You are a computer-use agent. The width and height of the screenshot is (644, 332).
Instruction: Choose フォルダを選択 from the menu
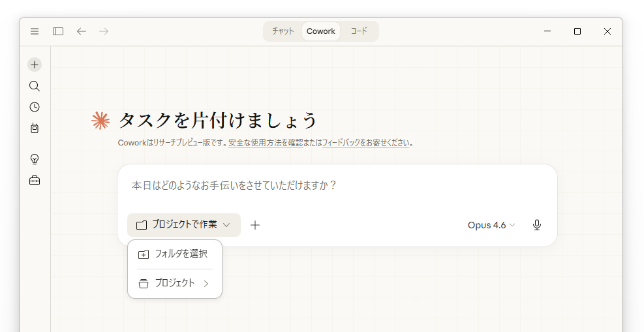pyautogui.click(x=175, y=254)
